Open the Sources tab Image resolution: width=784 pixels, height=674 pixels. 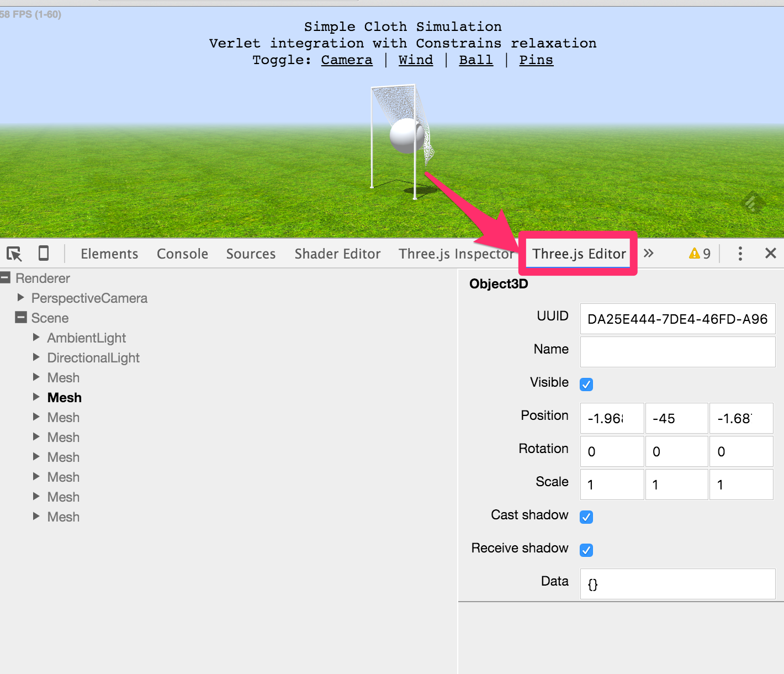251,254
